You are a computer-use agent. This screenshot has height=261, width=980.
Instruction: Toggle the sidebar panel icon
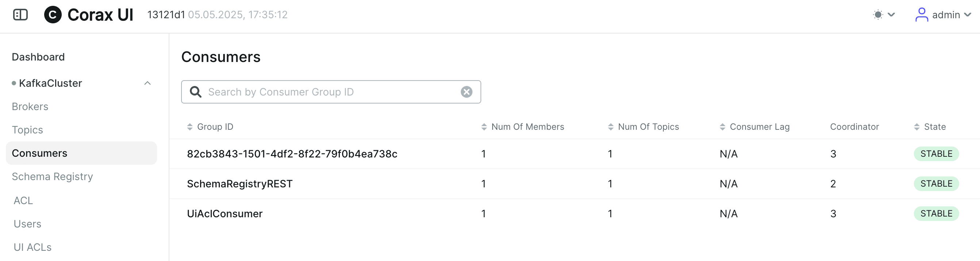pyautogui.click(x=20, y=15)
